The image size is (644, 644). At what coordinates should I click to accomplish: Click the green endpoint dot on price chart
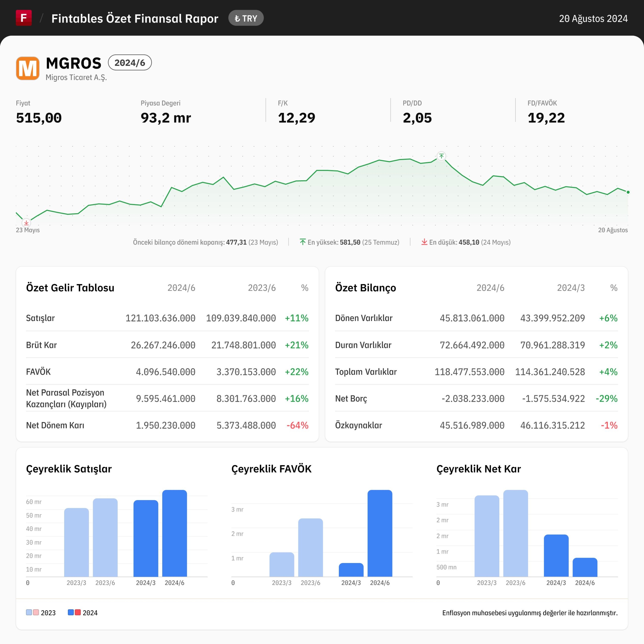click(628, 192)
